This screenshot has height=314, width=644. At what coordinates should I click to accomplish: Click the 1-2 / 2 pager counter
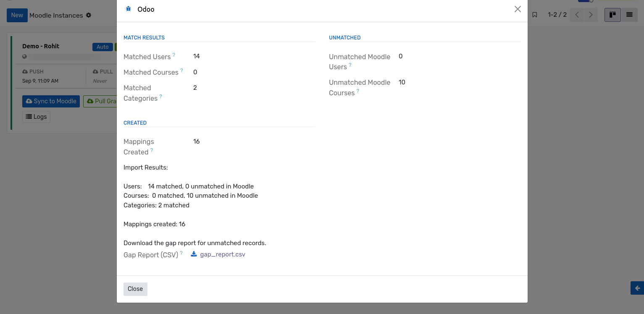(557, 15)
